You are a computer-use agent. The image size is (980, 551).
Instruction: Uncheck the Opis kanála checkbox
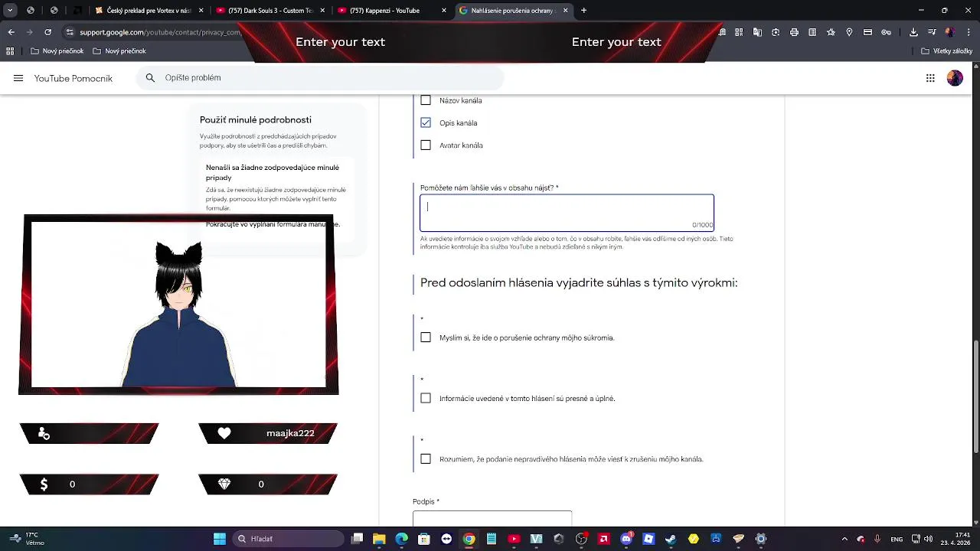(x=426, y=122)
